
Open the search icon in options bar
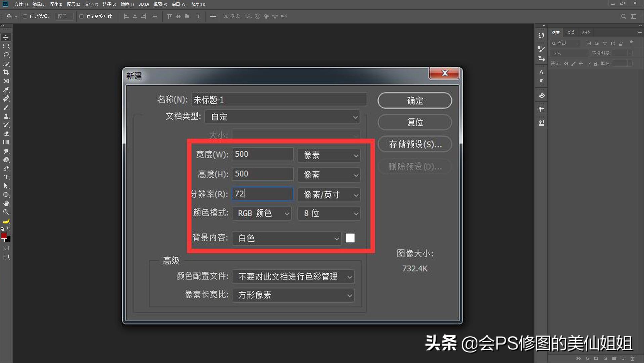click(623, 16)
